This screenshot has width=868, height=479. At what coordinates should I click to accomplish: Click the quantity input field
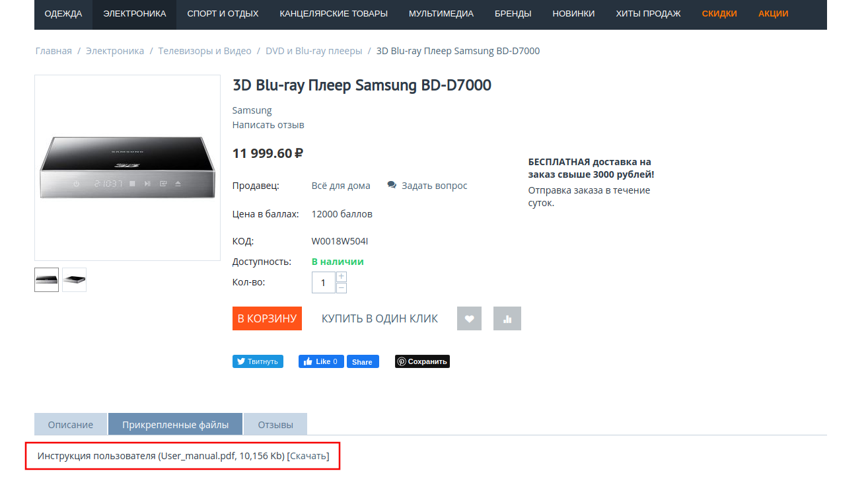[x=323, y=283]
